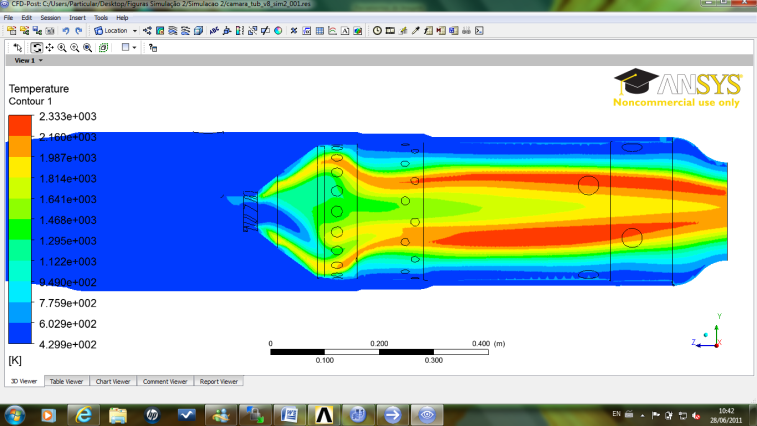Click the Undo arrow in the toolbar
The image size is (757, 426).
click(65, 31)
